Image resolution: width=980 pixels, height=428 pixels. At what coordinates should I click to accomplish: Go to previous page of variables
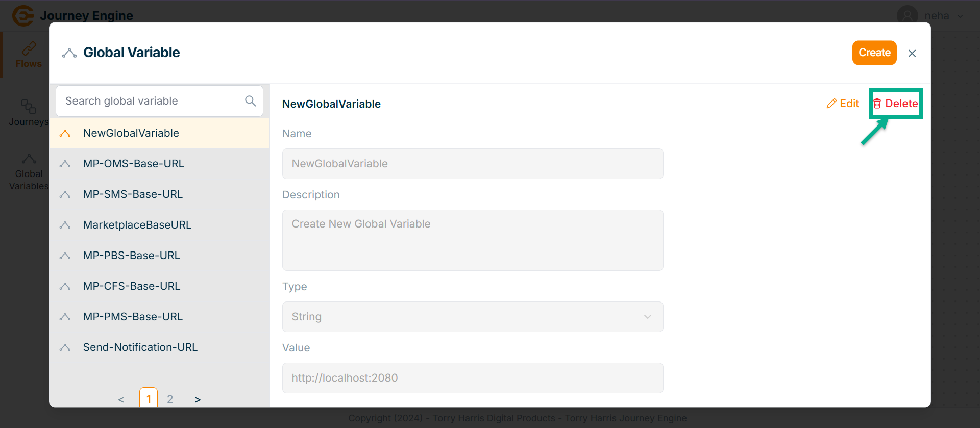(121, 399)
